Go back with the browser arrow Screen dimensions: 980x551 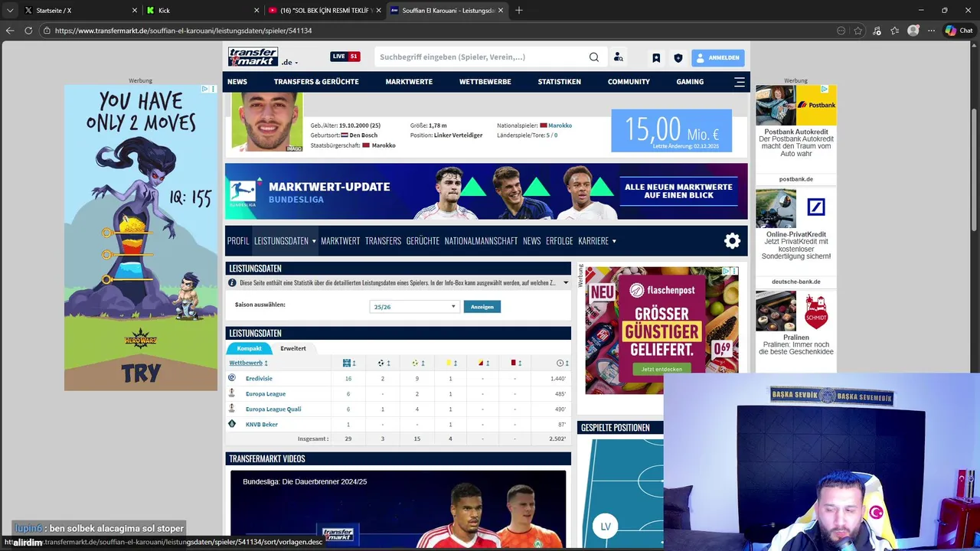click(10, 31)
